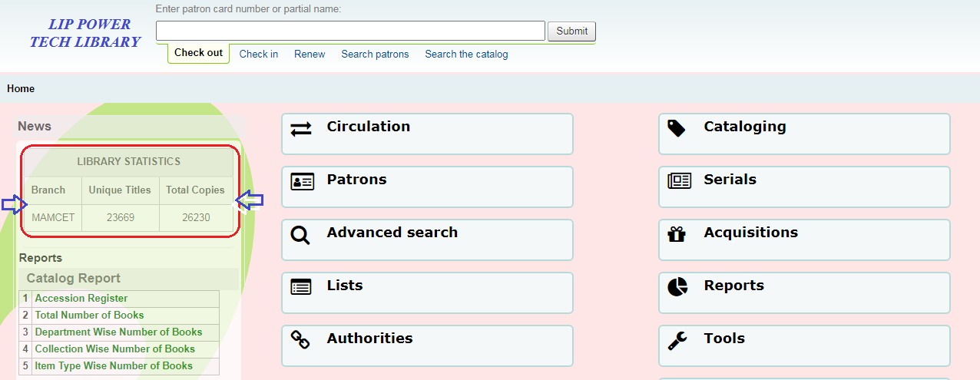Open the Patrons module
This screenshot has height=380, width=980.
[x=427, y=187]
